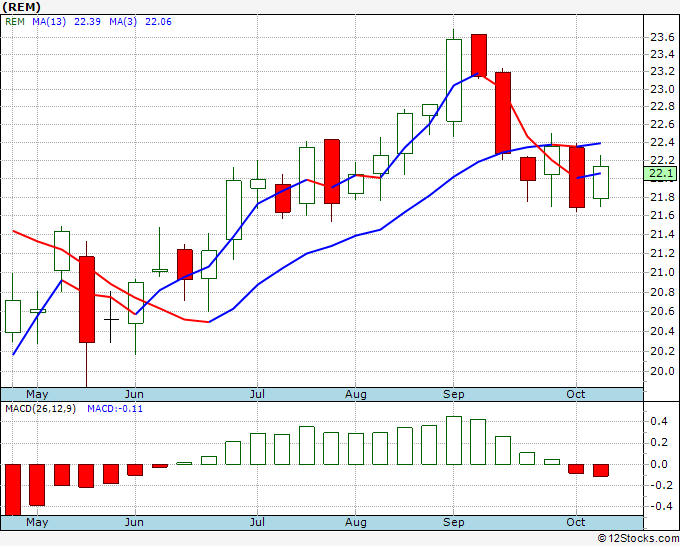Screen dimensions: 680x546
Task: Click the 21.4 price axis label
Action: pos(662,234)
